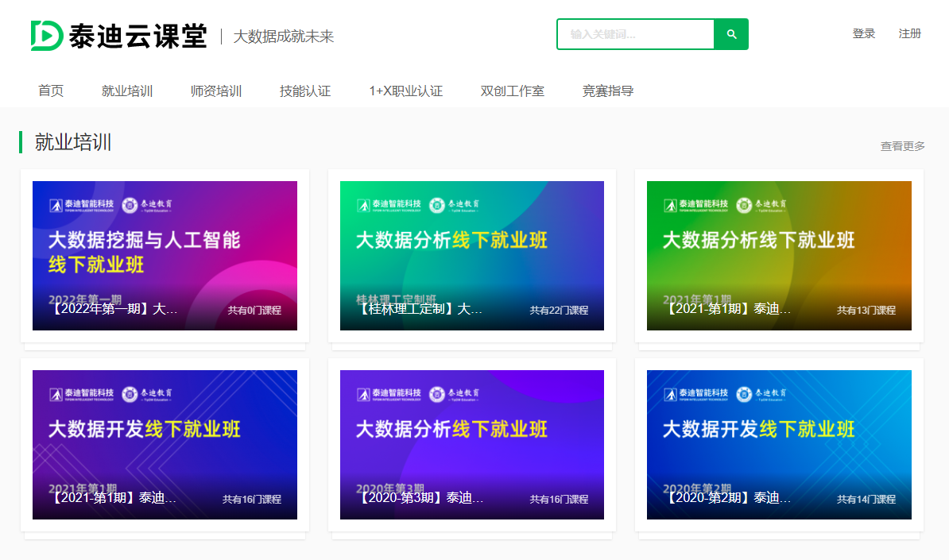Screen dimensions: 949x560
Task: Open 桂林理工定制 大数据分析 course card
Action: pos(472,256)
